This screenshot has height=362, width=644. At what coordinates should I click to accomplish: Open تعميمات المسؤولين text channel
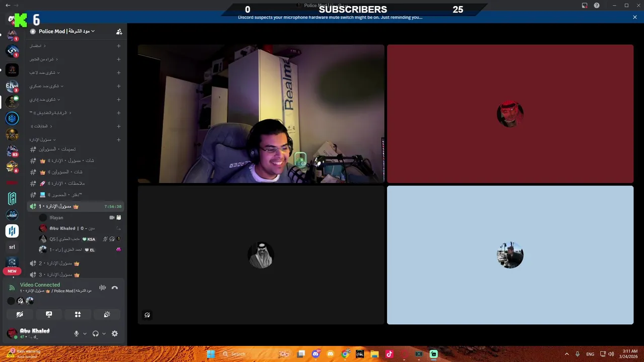click(x=75, y=149)
